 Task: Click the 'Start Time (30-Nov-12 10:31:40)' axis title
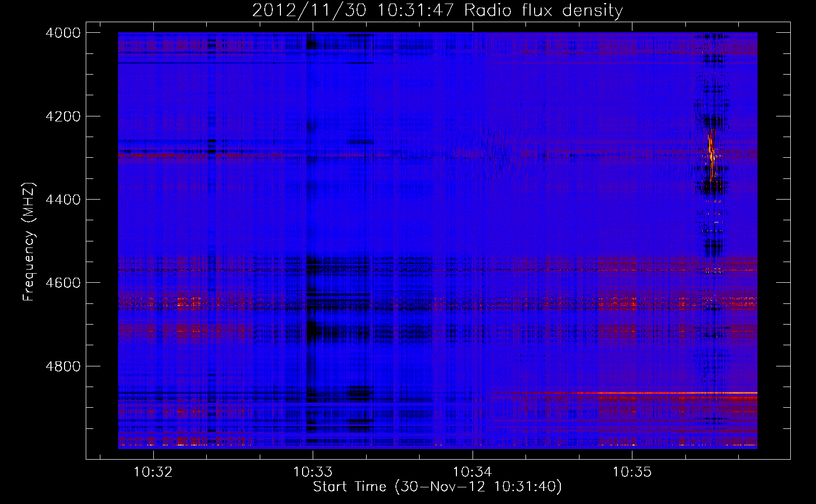pos(437,487)
